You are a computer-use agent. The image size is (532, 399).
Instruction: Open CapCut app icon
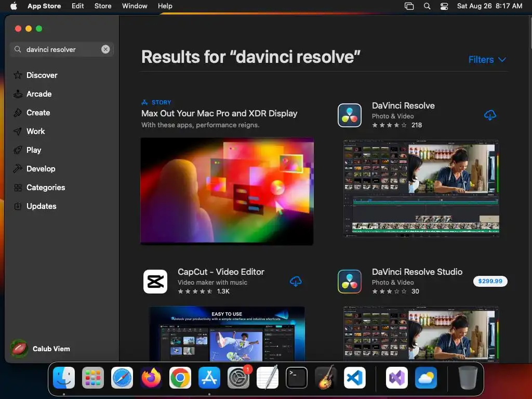(x=155, y=281)
